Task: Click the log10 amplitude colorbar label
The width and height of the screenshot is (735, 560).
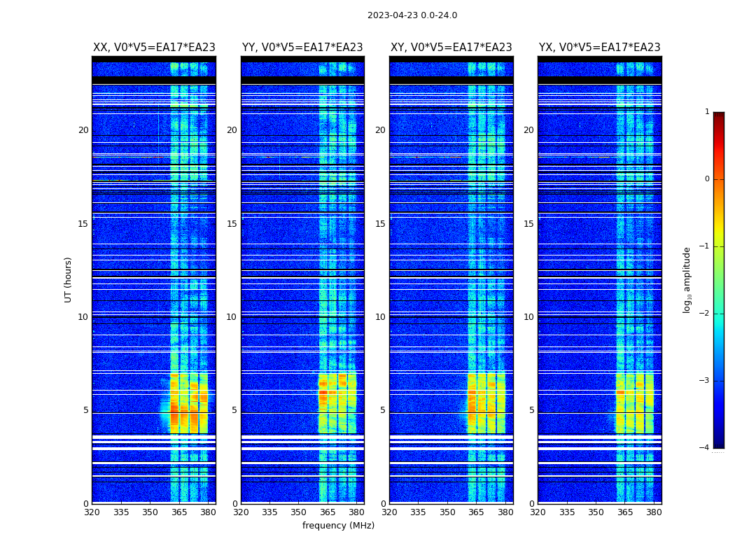Action: (x=687, y=280)
